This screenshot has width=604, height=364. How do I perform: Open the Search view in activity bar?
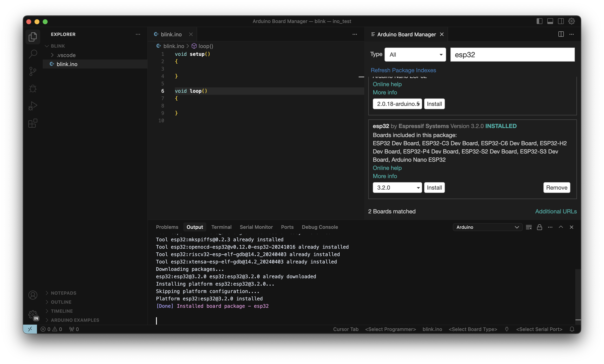33,54
